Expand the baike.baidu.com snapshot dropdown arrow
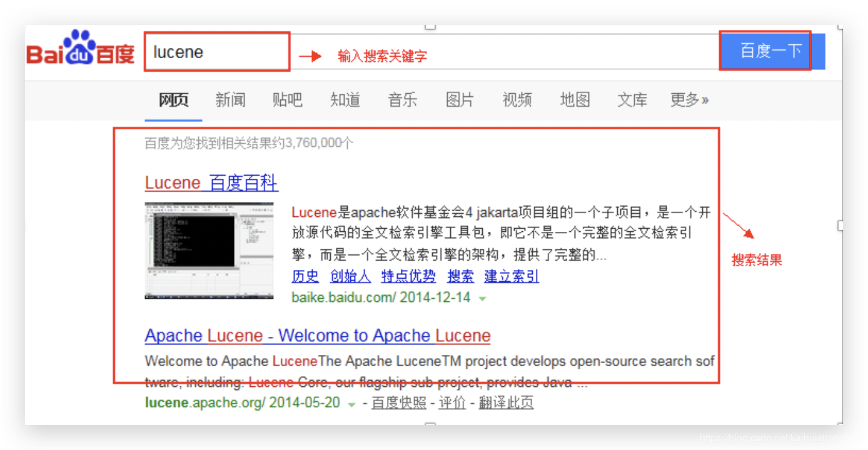 tap(482, 299)
